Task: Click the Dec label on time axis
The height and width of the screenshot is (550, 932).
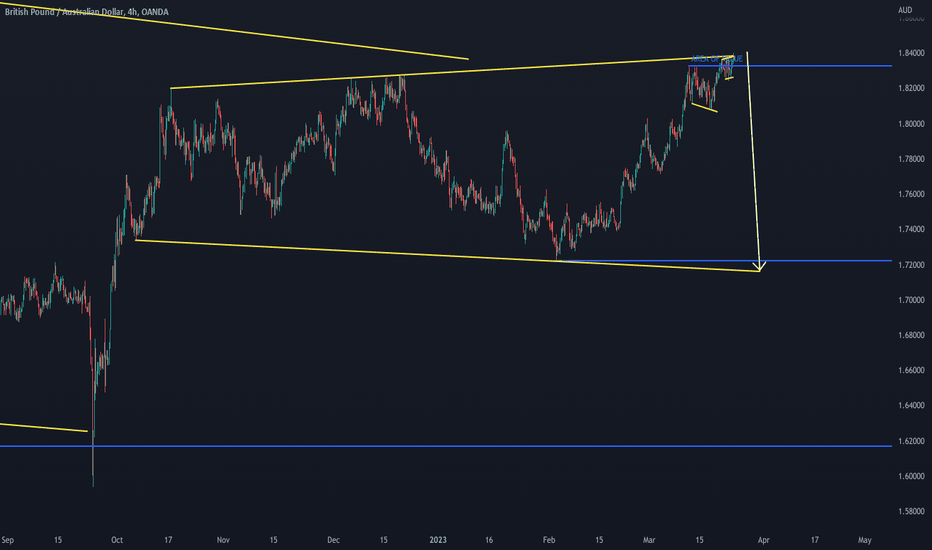Action: (x=333, y=540)
